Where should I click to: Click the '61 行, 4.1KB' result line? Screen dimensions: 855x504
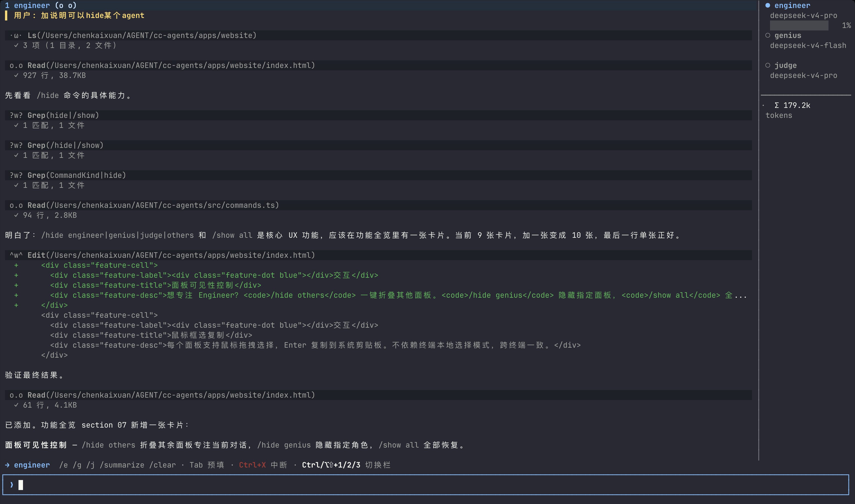pos(50,405)
